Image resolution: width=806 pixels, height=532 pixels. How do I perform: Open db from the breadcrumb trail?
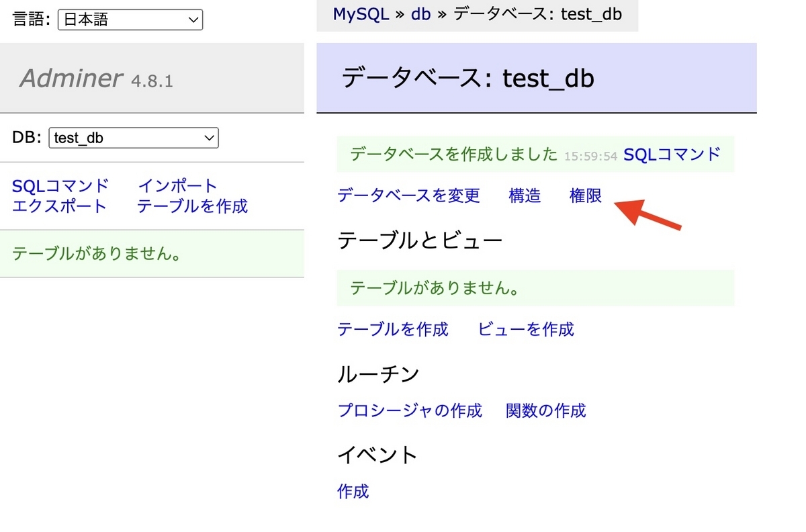pyautogui.click(x=420, y=14)
